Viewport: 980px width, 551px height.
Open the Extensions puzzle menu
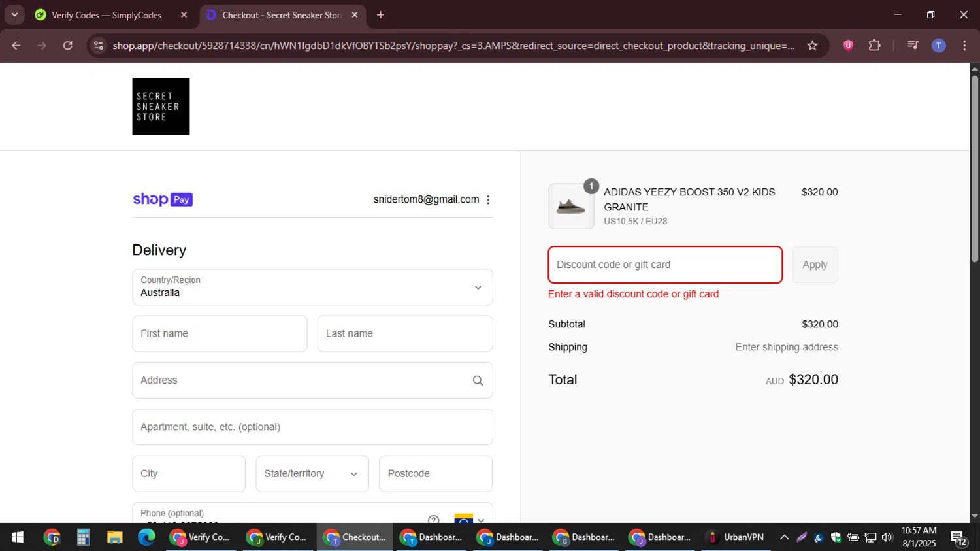[874, 46]
